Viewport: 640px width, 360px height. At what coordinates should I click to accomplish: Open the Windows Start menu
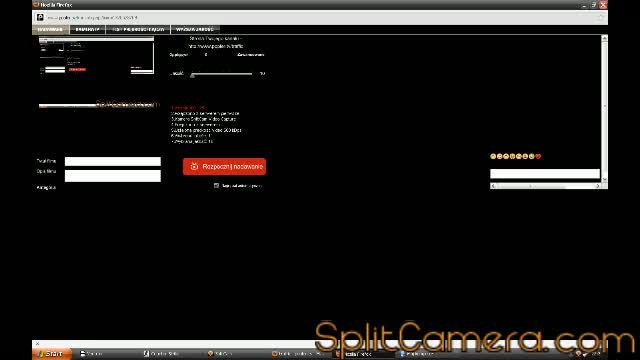point(52,354)
